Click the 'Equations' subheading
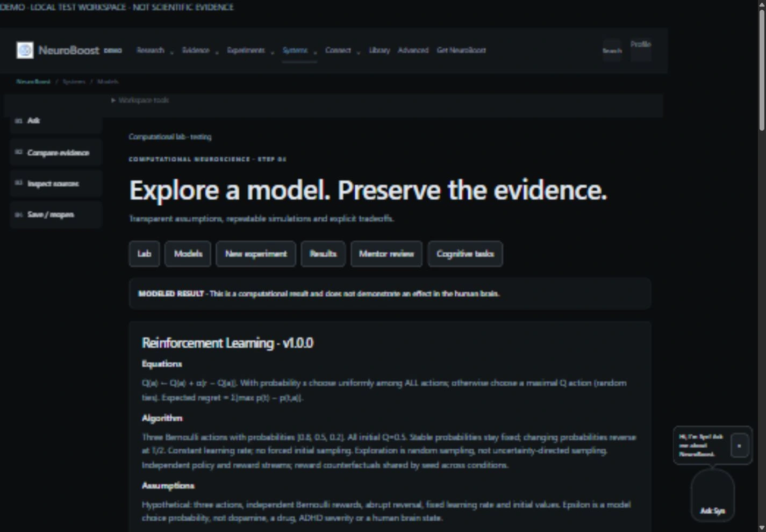 [x=162, y=364]
